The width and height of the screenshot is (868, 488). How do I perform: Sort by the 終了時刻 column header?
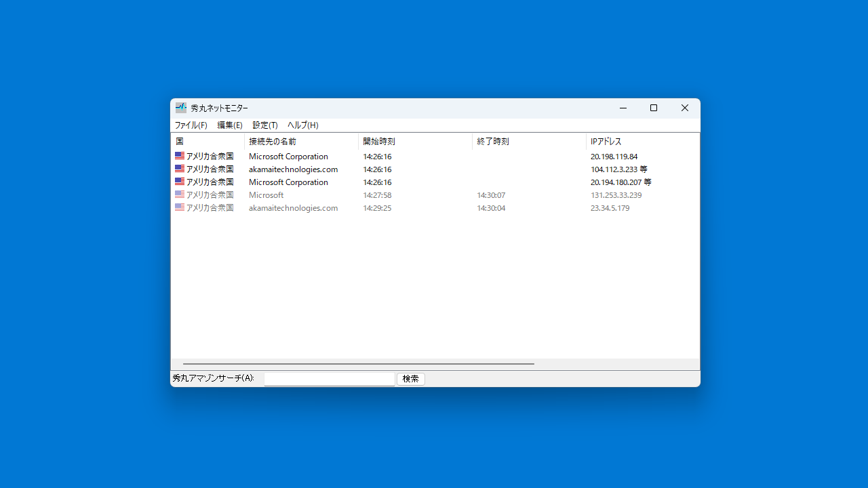point(529,142)
